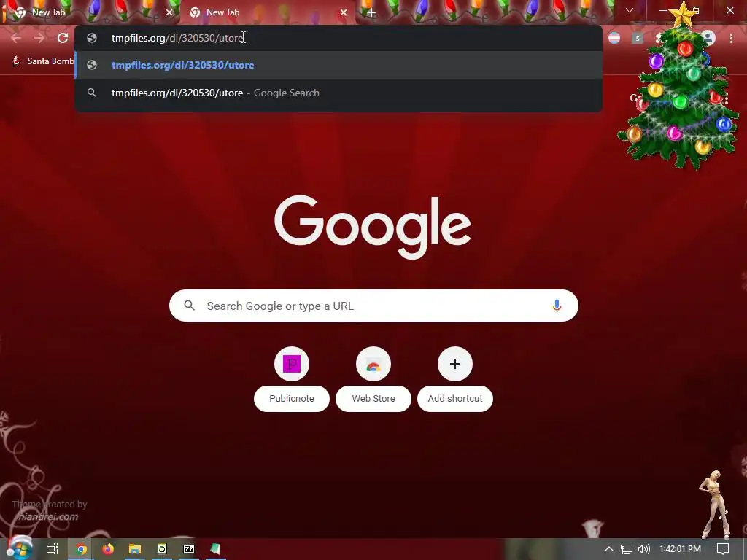Open the Windows Start orb with Santa hat

(18, 548)
